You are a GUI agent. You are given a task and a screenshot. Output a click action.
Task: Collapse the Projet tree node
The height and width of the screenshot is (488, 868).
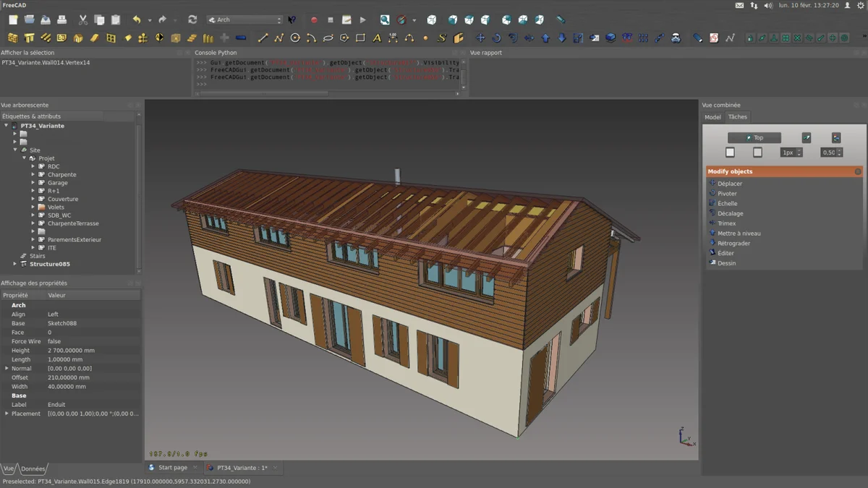pos(24,158)
